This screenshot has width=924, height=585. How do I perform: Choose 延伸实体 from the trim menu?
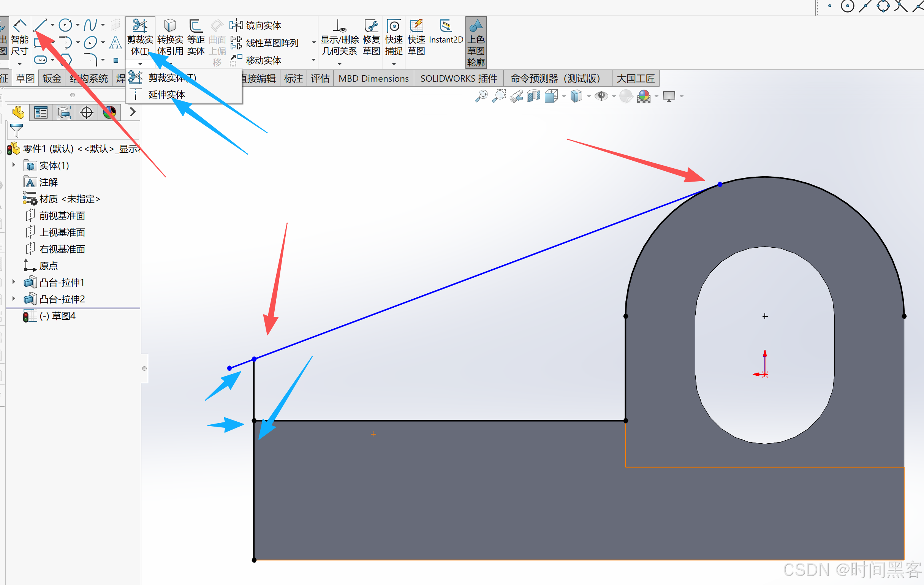click(x=166, y=95)
